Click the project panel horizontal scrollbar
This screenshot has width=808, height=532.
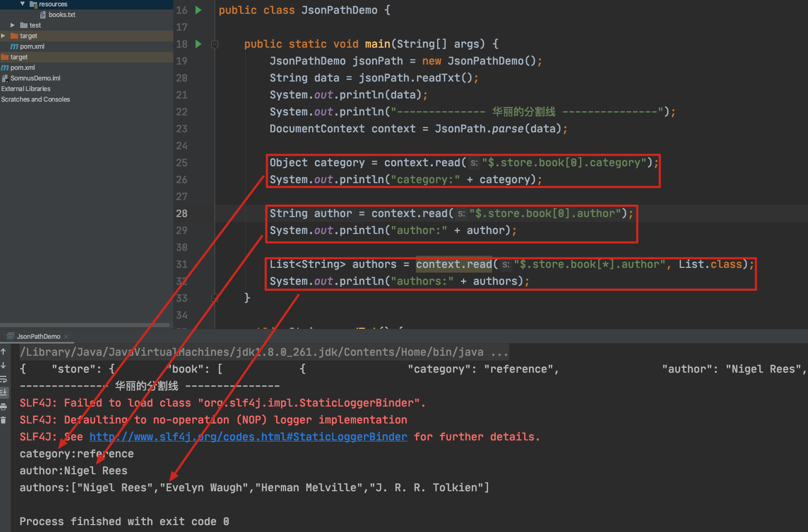click(x=85, y=324)
